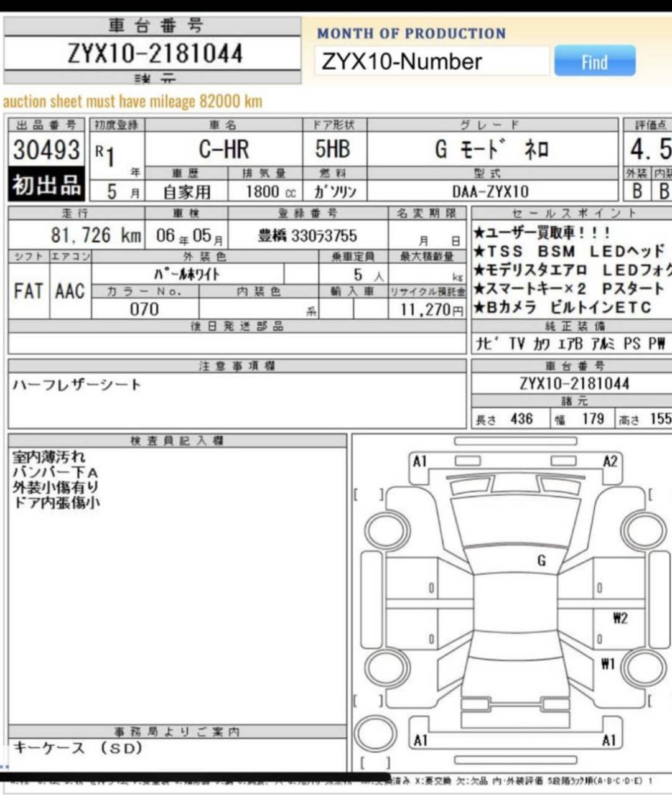Click the spare tire circle on diagram
Viewport: 672px width, 795px height.
376,735
